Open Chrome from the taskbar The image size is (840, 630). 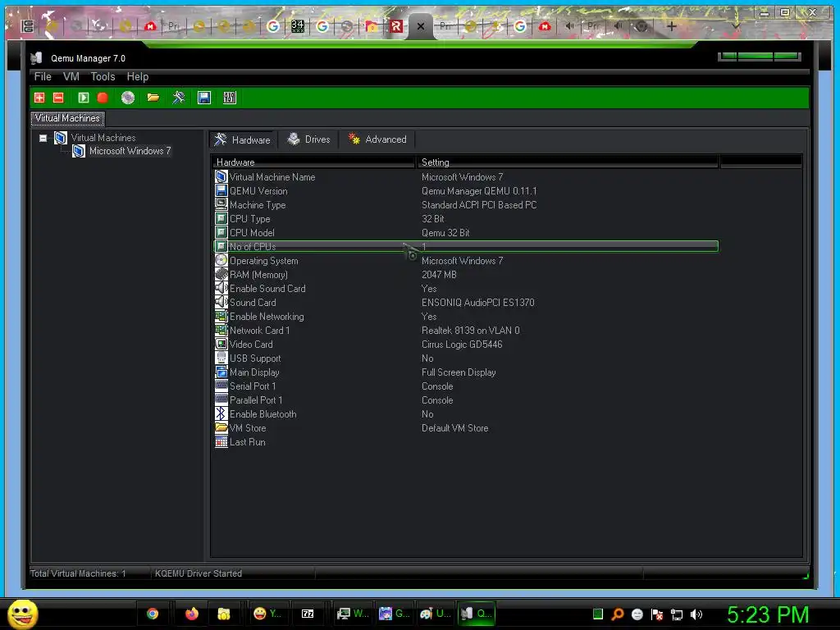pos(153,614)
